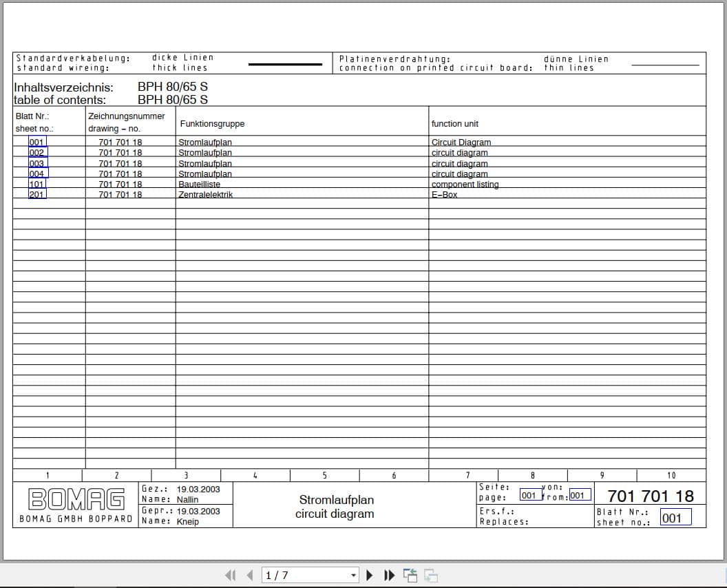727x588 pixels.
Task: Go to the previous page
Action: click(250, 576)
